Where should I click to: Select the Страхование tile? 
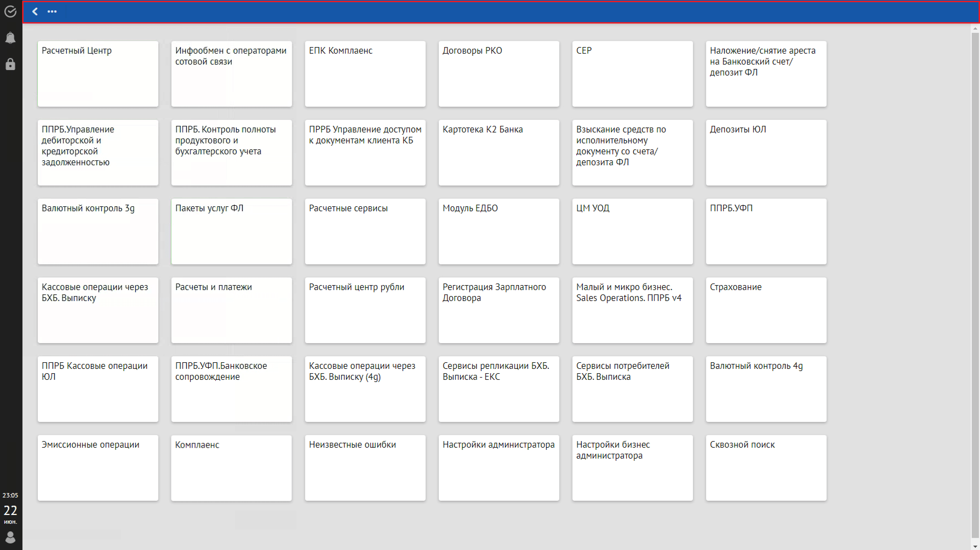click(766, 310)
